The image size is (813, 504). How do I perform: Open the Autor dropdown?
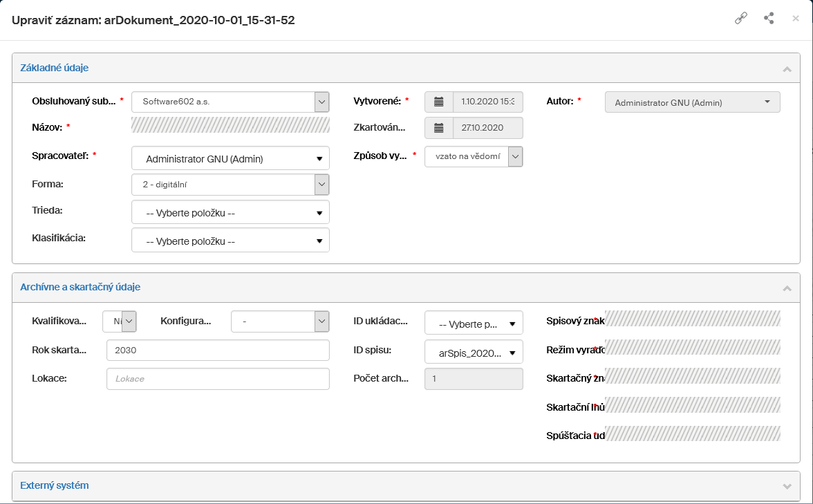pos(692,102)
